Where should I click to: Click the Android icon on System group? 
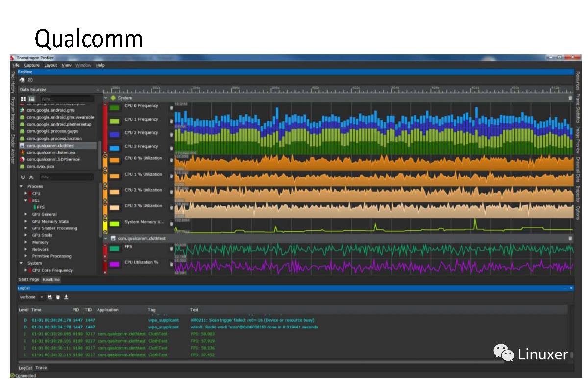point(113,98)
